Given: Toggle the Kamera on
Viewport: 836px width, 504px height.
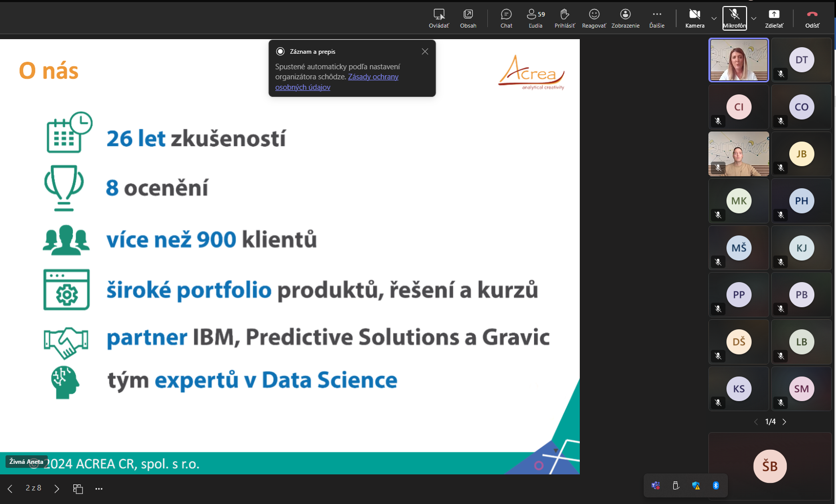Looking at the screenshot, I should click(695, 19).
